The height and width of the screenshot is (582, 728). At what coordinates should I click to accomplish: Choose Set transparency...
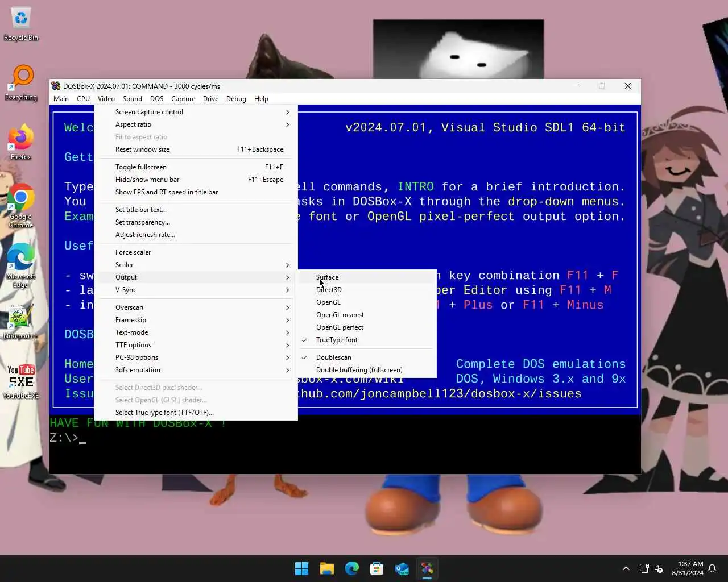pyautogui.click(x=196, y=222)
